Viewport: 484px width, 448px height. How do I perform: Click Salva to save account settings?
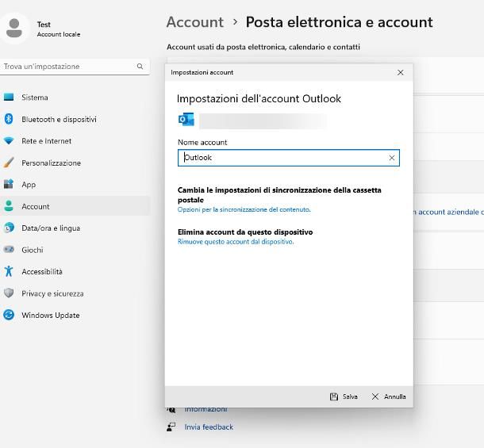point(344,396)
